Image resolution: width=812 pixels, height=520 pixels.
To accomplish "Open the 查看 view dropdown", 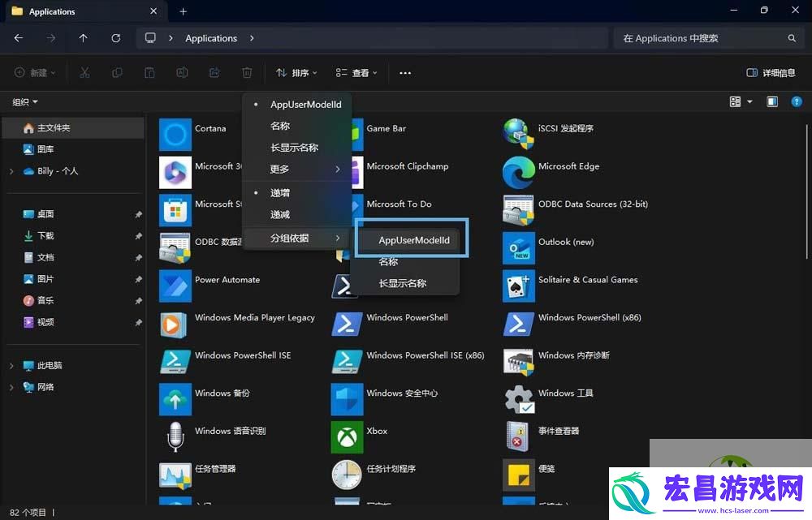I will [356, 73].
